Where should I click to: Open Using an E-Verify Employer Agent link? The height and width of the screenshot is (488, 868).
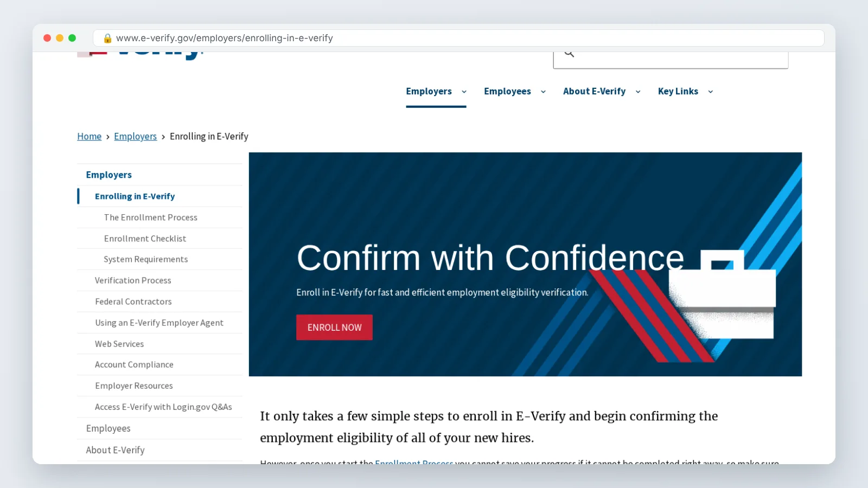tap(159, 323)
